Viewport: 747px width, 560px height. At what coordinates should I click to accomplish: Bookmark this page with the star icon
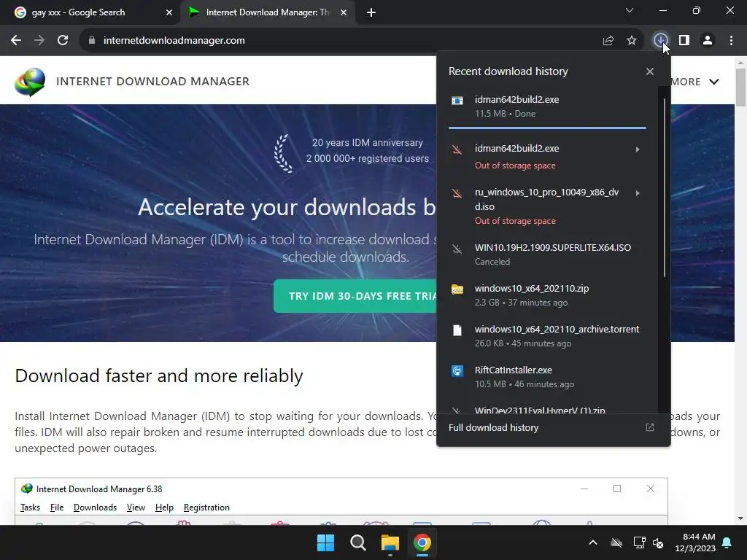(x=631, y=41)
